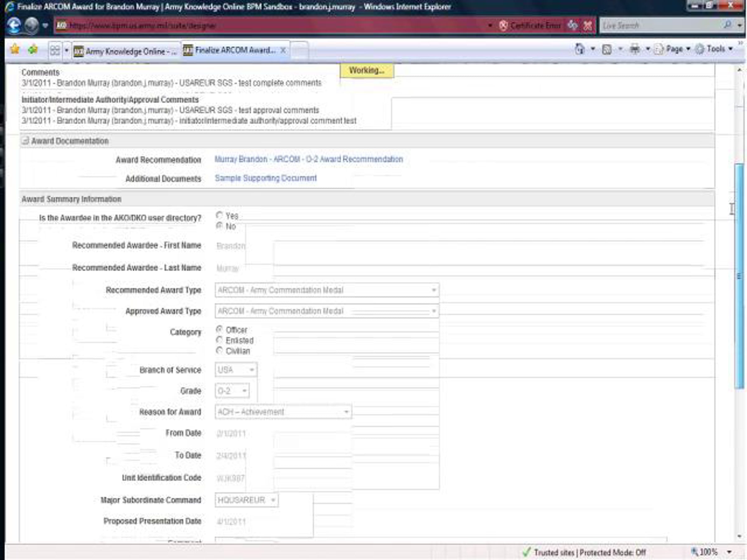Select the Civilian category radio button
This screenshot has width=747, height=560.
coord(219,351)
